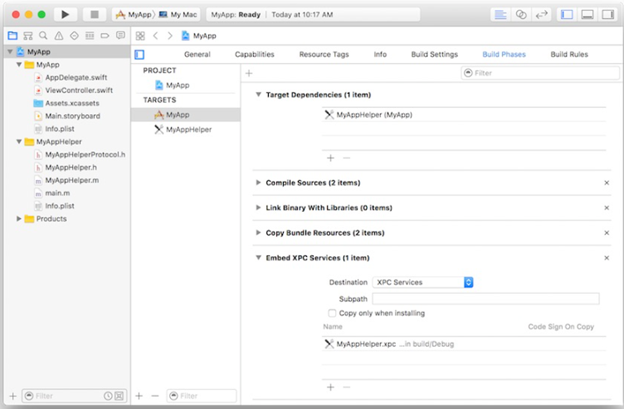Image resolution: width=624 pixels, height=409 pixels.
Task: Open the Breakpoint navigator icon
Action: [x=105, y=36]
